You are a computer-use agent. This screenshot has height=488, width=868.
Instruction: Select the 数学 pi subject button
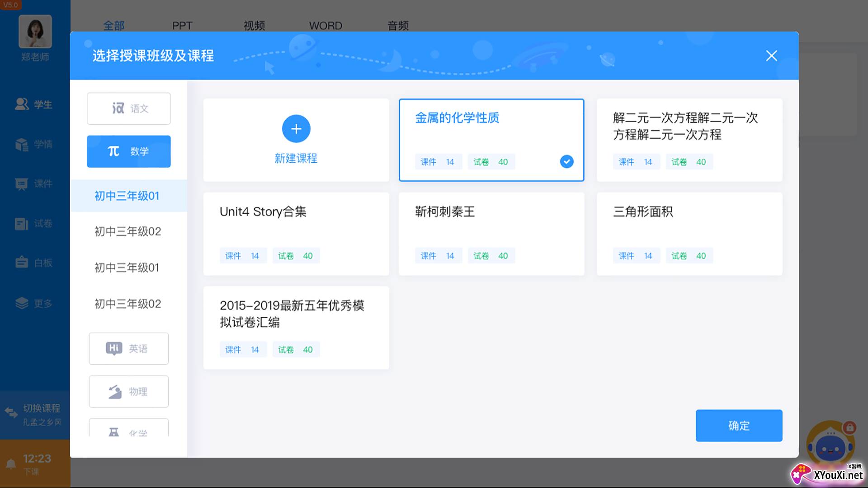(129, 151)
